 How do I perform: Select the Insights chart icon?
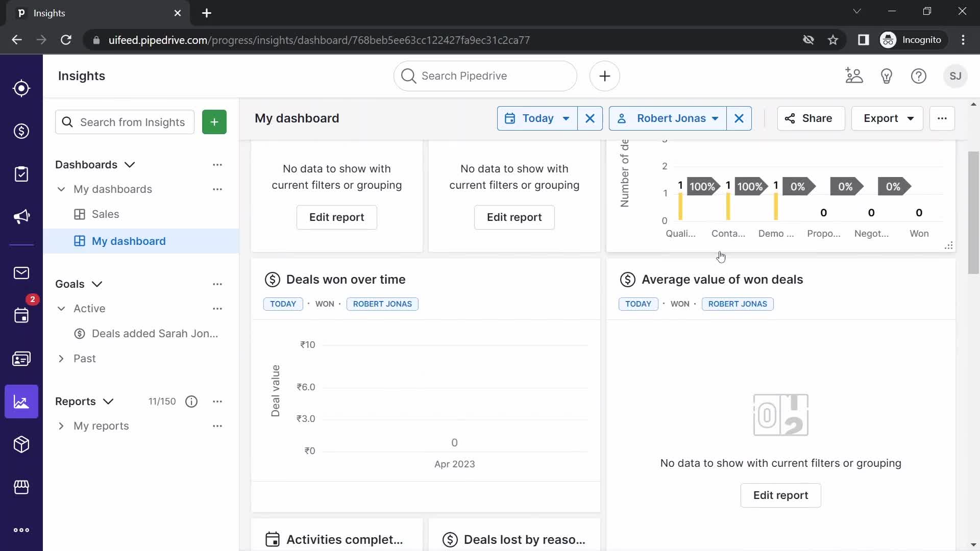pos(21,402)
